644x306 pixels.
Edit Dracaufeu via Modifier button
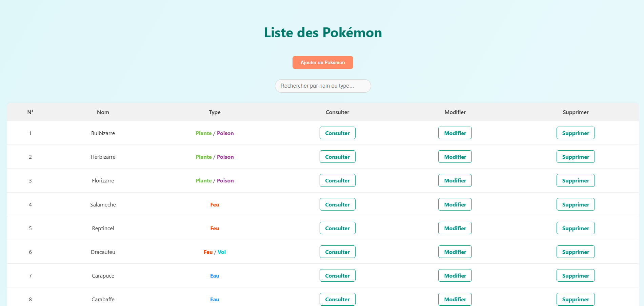455,252
